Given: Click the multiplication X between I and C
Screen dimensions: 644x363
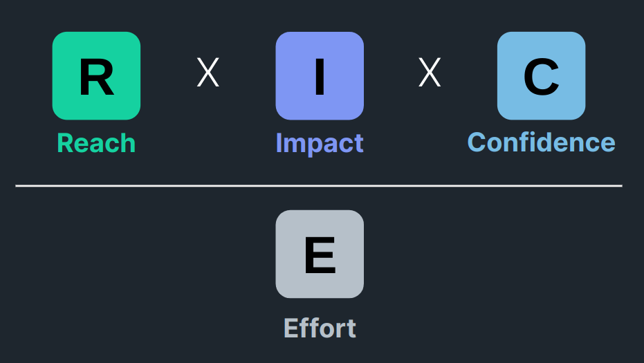Looking at the screenshot, I should 430,73.
